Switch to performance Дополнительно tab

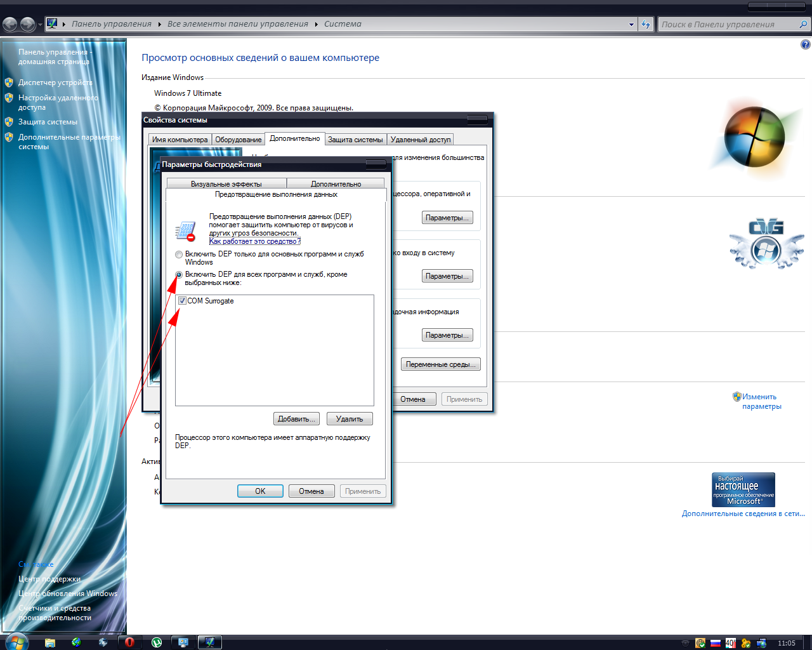tap(336, 184)
